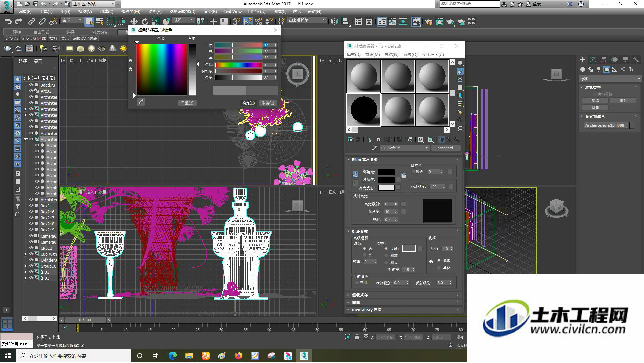Click the 目标 camera object type button
This screenshot has height=363, width=644.
coord(623,100)
